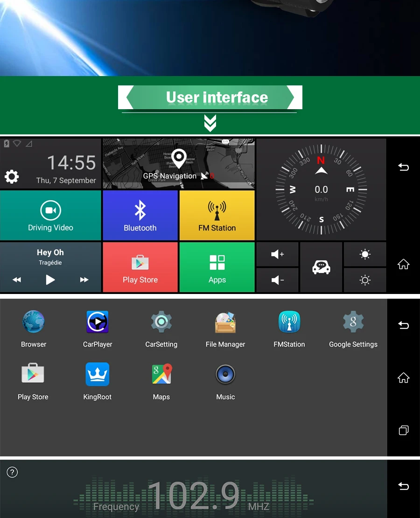Image resolution: width=420 pixels, height=518 pixels.
Task: Tap the 14:55 clock display
Action: point(71,162)
